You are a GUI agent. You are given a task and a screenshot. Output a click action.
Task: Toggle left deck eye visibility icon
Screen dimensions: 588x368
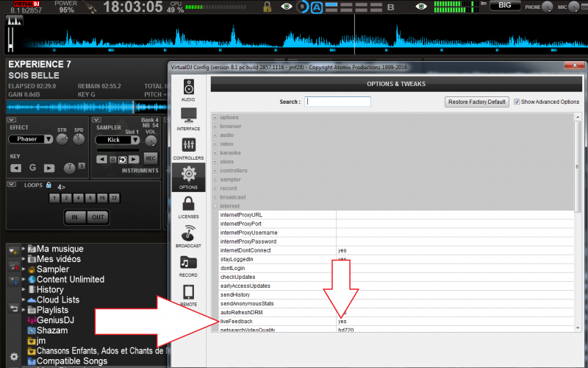point(287,7)
